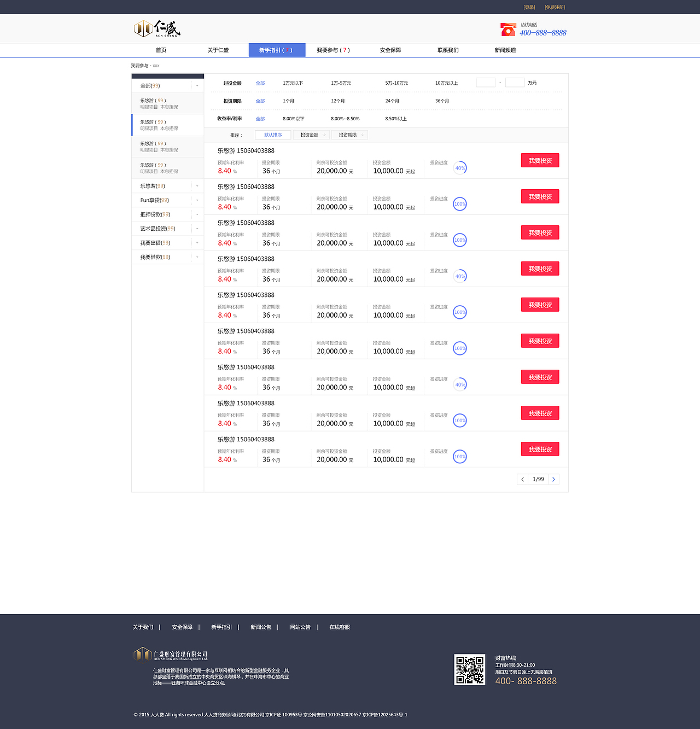700x729 pixels.
Task: Click the QR code in the footer
Action: tap(470, 670)
